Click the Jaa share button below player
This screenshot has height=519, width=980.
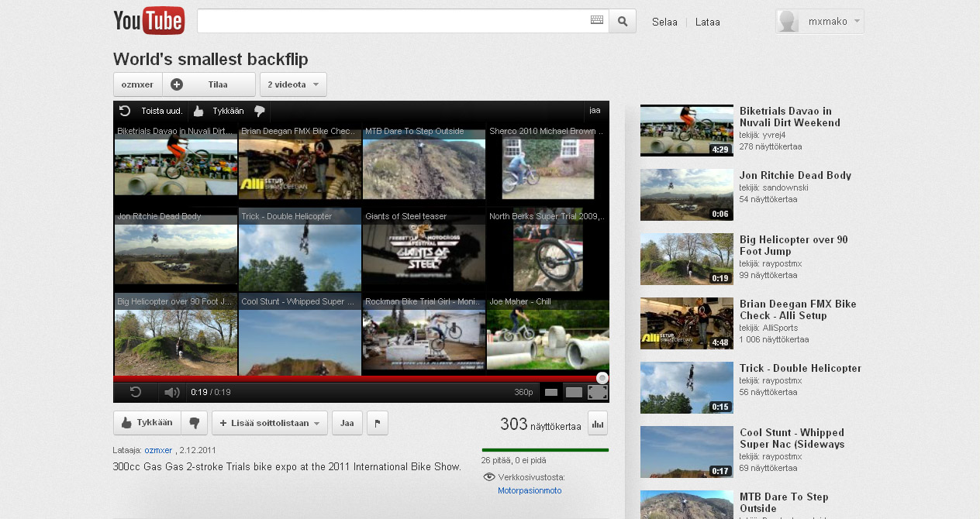point(347,423)
